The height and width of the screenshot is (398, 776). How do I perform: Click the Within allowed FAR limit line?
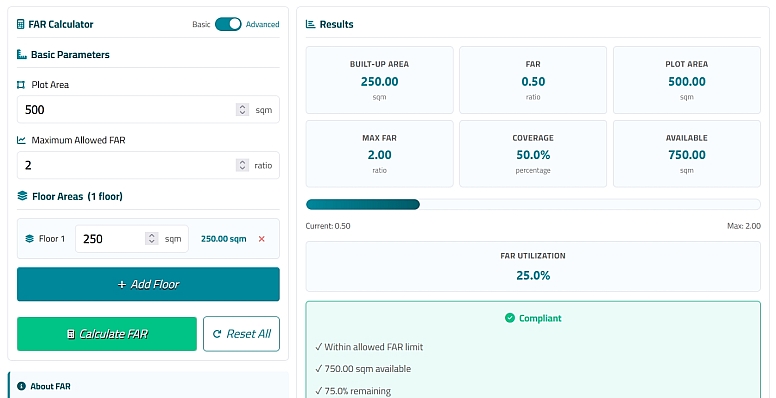pos(369,347)
